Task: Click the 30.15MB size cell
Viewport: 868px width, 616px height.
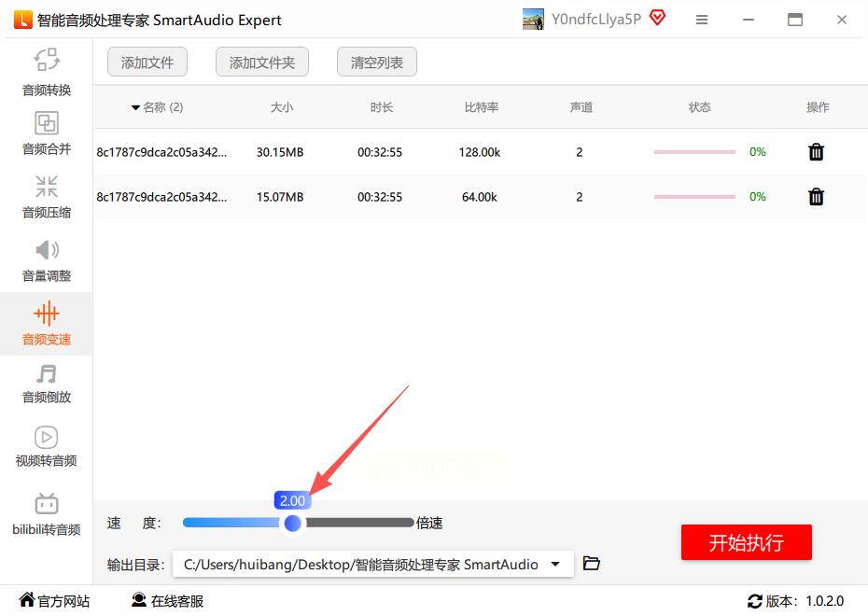Action: pos(280,152)
